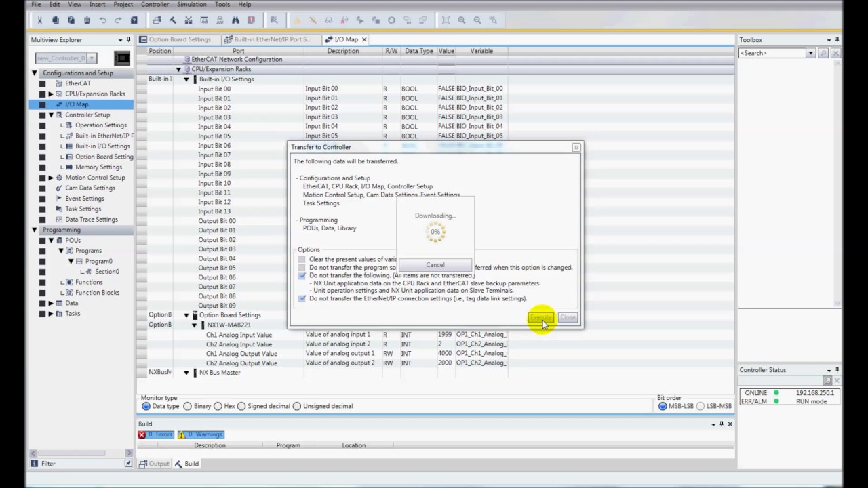Screen dimensions: 868x488
Task: Toggle 'Clear the present values' checkbox
Action: (x=302, y=260)
